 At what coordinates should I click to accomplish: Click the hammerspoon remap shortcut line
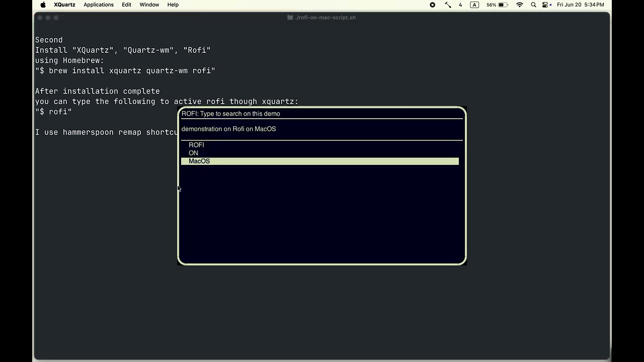tap(107, 132)
